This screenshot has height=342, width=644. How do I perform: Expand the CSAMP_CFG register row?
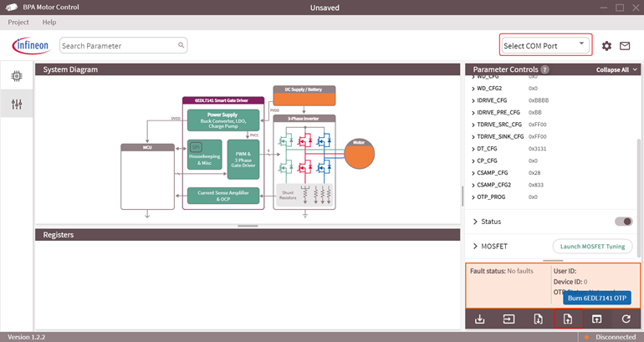coord(473,173)
